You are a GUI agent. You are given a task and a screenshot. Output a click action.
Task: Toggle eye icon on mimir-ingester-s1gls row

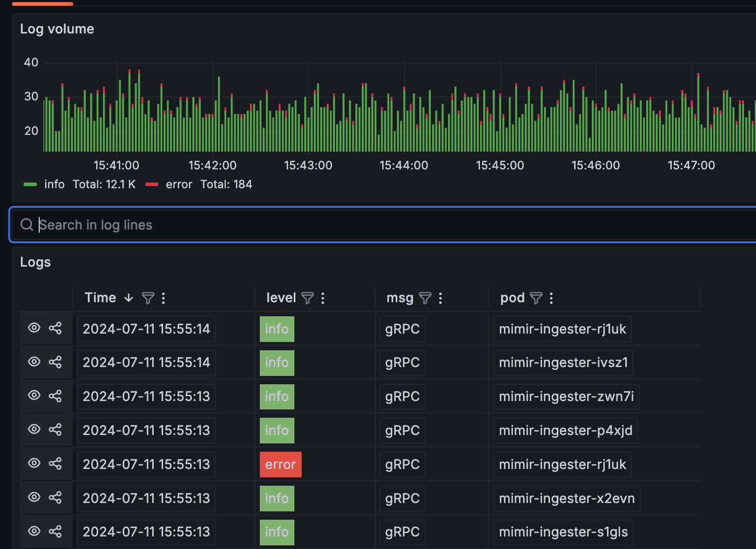(x=34, y=532)
